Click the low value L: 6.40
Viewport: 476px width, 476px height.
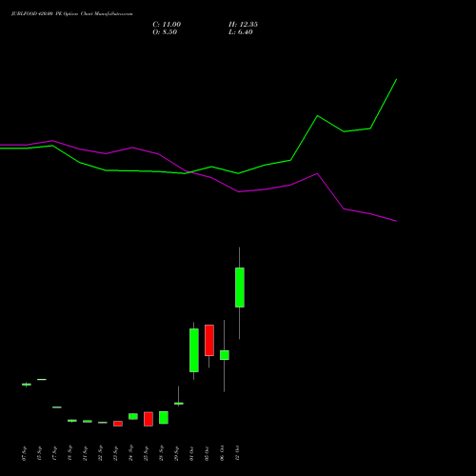click(x=241, y=32)
